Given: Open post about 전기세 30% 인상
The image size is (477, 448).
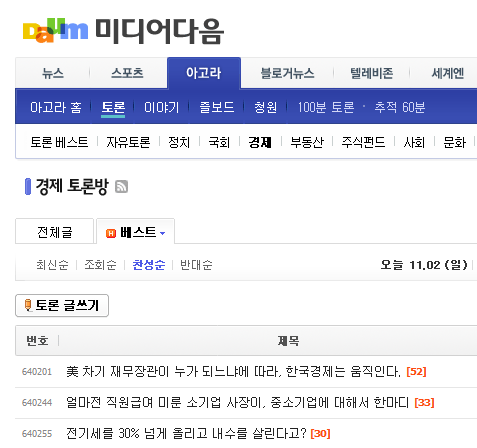Looking at the screenshot, I should [186, 433].
